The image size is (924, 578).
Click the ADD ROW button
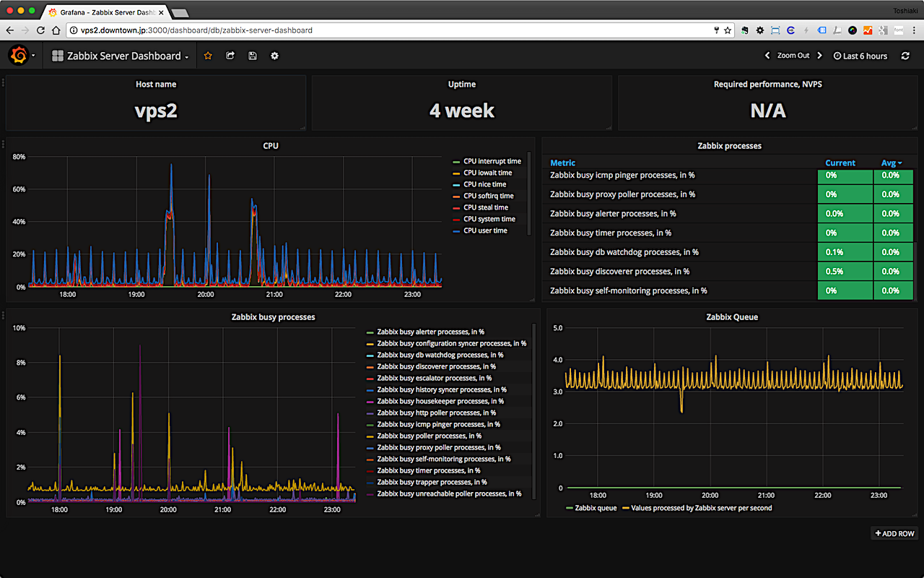(895, 533)
